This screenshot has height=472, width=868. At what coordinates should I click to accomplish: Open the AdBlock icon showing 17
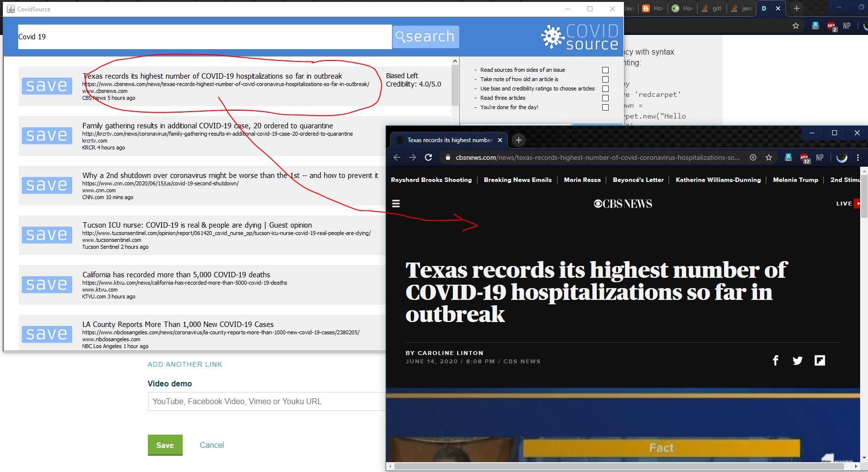click(805, 158)
